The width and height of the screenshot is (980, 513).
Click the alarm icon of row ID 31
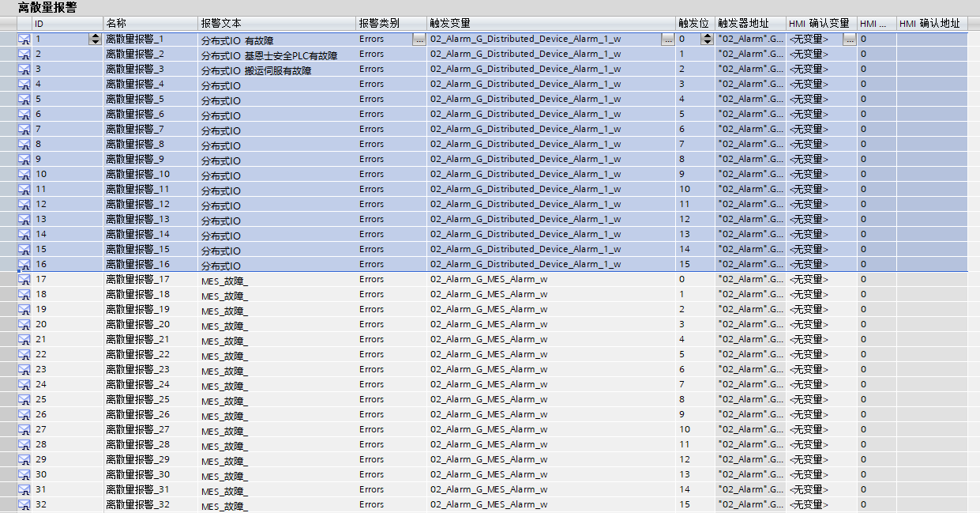pos(24,489)
